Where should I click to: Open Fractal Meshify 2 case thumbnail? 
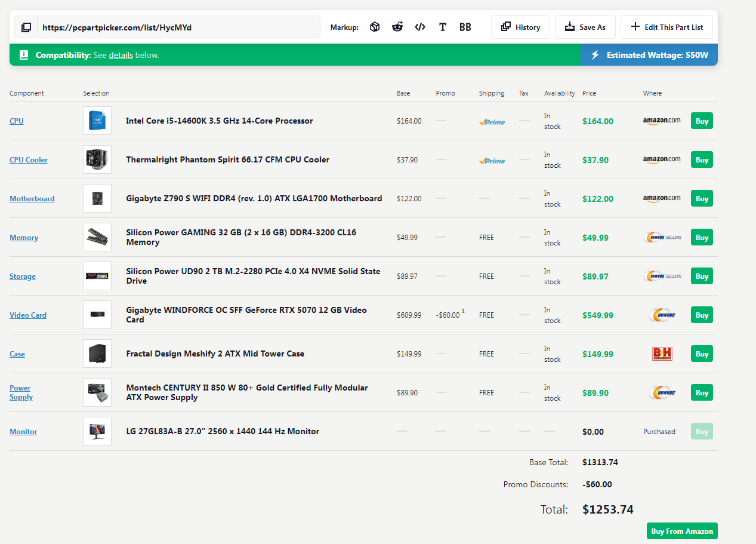(97, 354)
